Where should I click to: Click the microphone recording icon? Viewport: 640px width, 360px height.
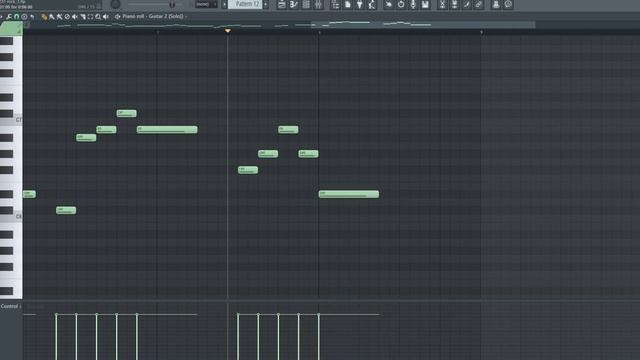point(413,4)
